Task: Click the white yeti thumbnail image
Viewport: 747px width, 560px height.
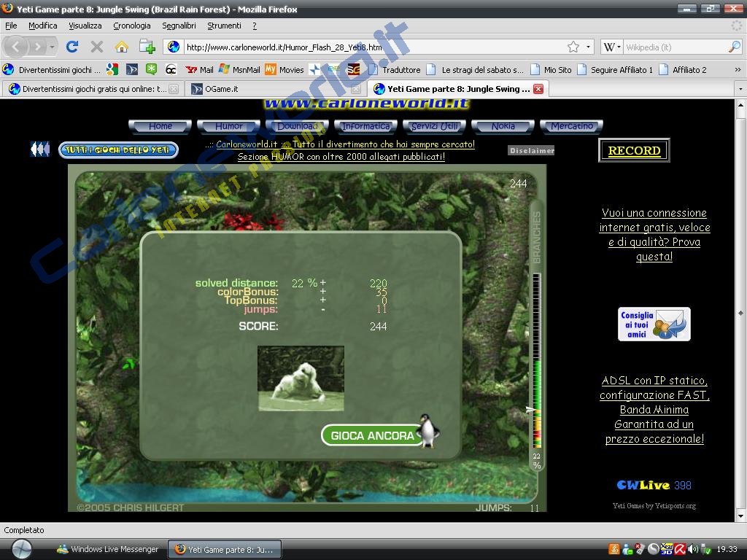Action: tap(301, 378)
